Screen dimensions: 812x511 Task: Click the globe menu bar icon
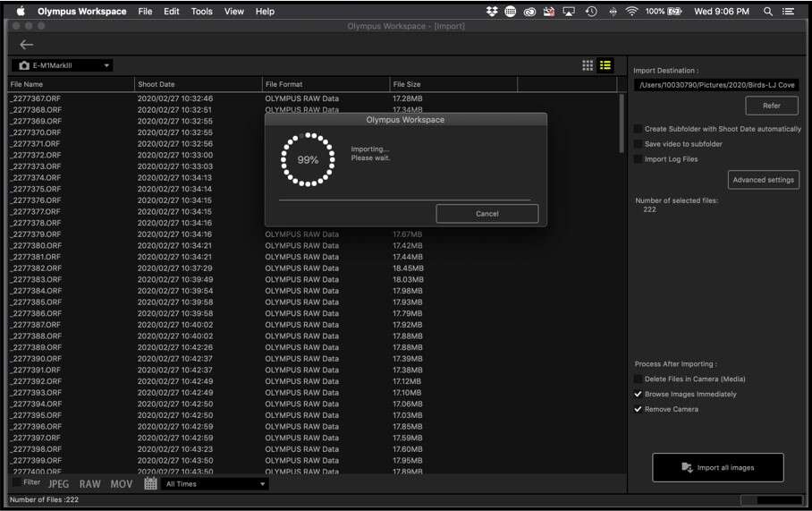510,12
